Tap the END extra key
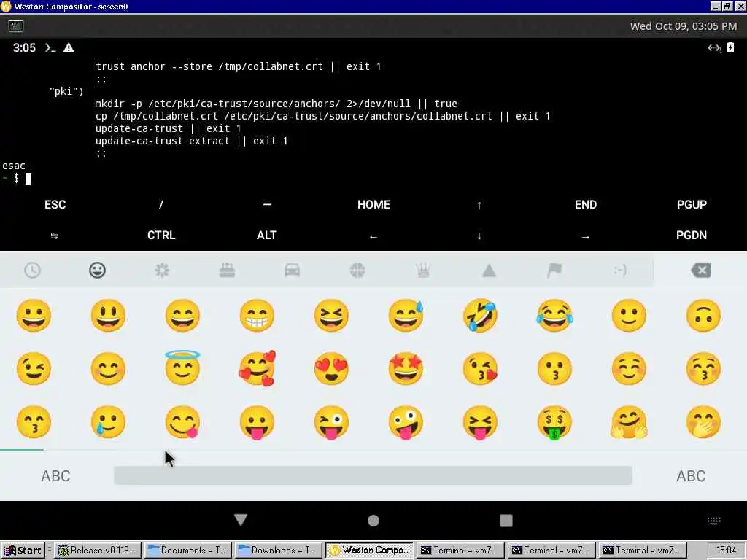This screenshot has width=747, height=560. (586, 205)
